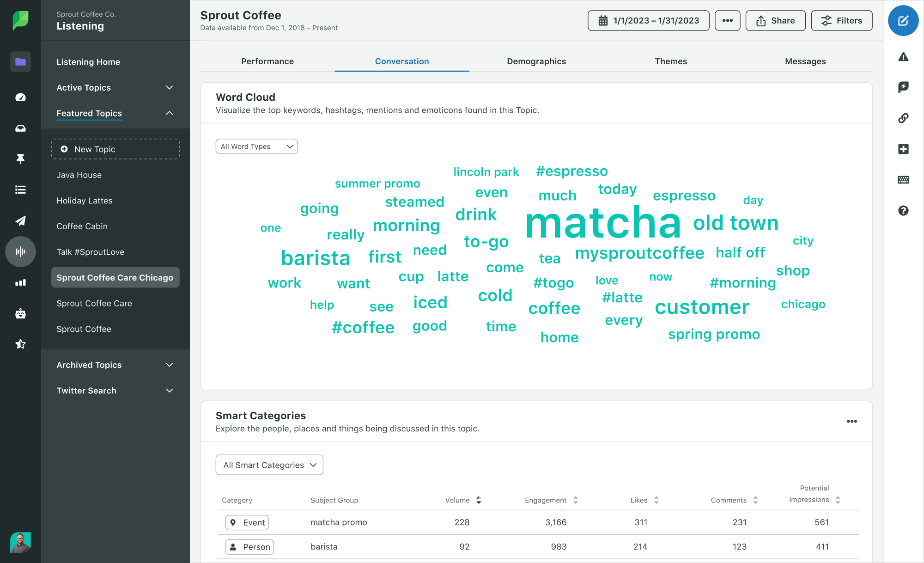
Task: Open the All Word Types dropdown
Action: (x=256, y=146)
